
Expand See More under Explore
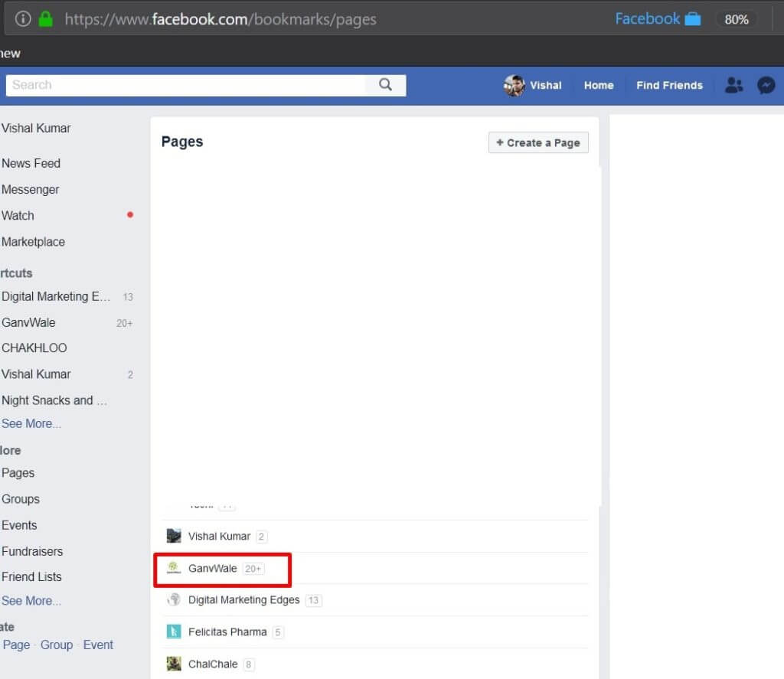point(31,600)
